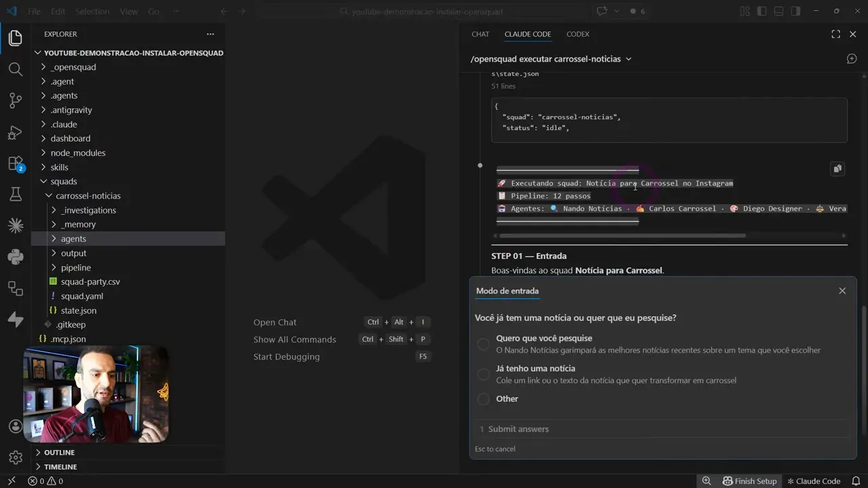Viewport: 868px width, 488px height.
Task: Open the Source Control view
Action: (x=15, y=101)
